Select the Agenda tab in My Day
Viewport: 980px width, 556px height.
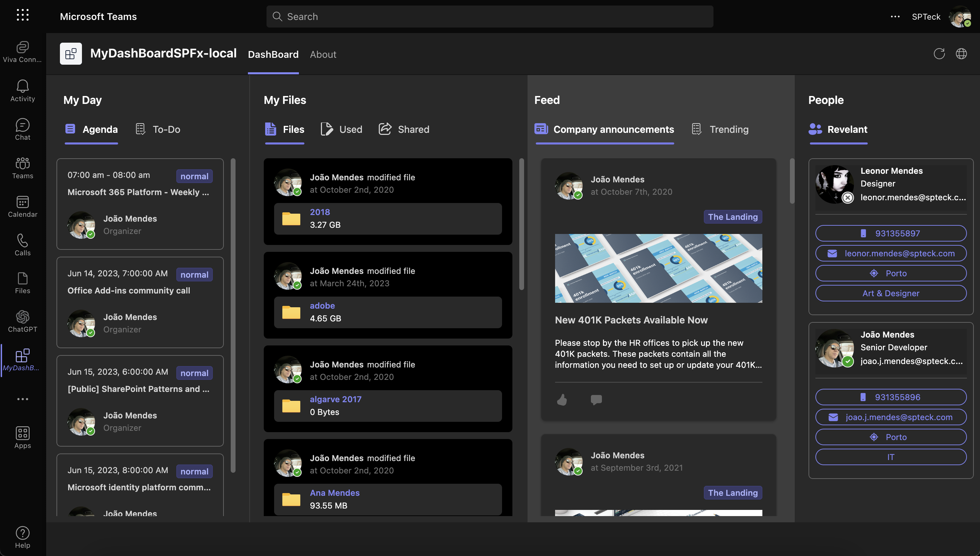pyautogui.click(x=91, y=129)
